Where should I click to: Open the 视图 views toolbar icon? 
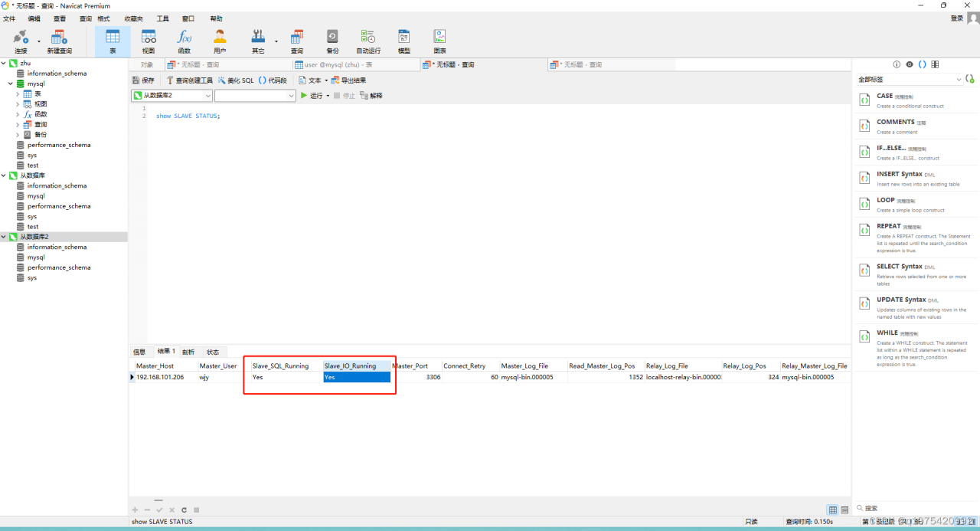149,41
